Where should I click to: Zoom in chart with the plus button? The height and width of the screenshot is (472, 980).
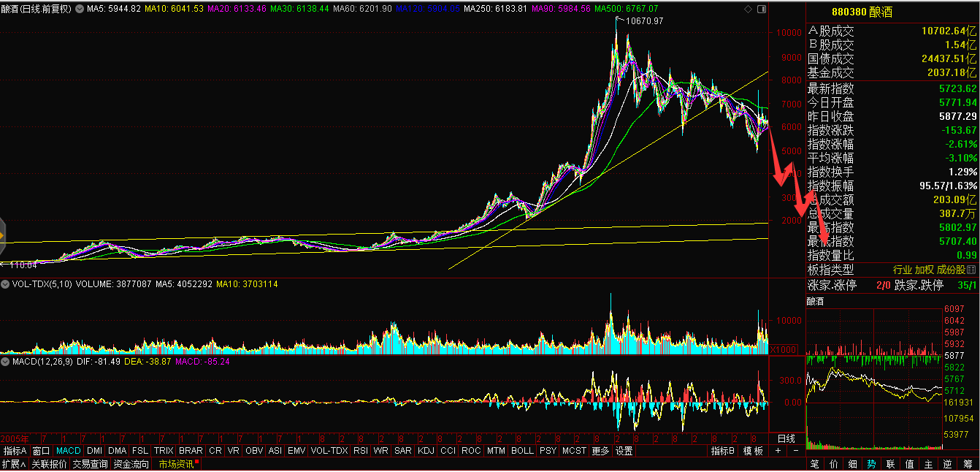point(778,451)
